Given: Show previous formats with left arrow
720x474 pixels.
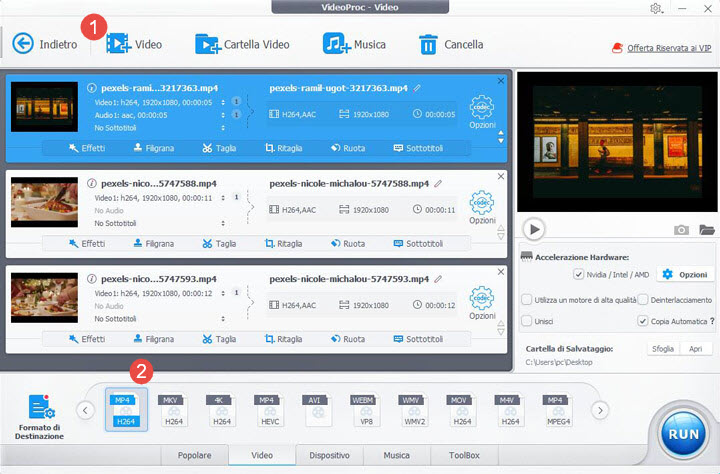Looking at the screenshot, I should (x=85, y=410).
